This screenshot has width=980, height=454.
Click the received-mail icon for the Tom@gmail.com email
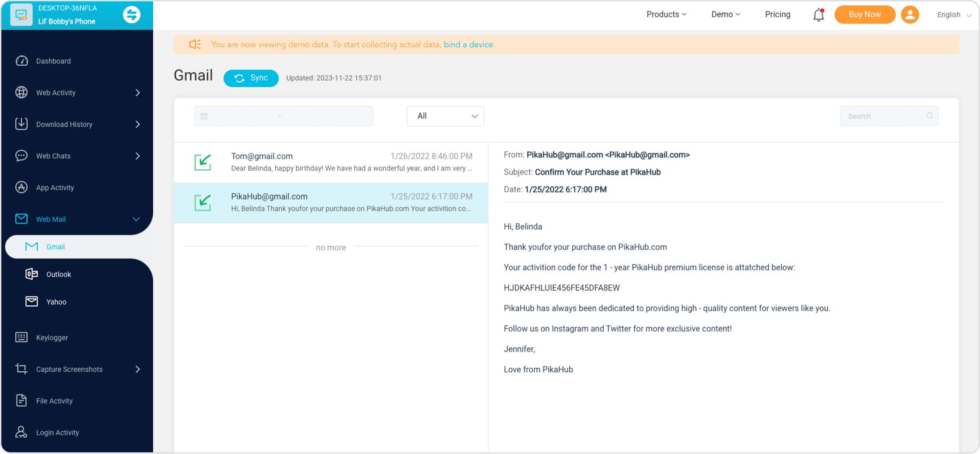[203, 162]
